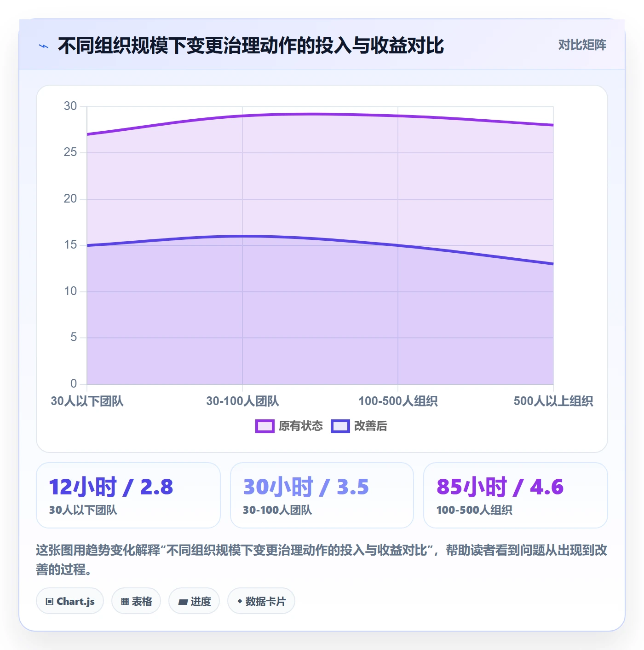Select the 表格 tag chip
The height and width of the screenshot is (650, 644).
pos(136,601)
